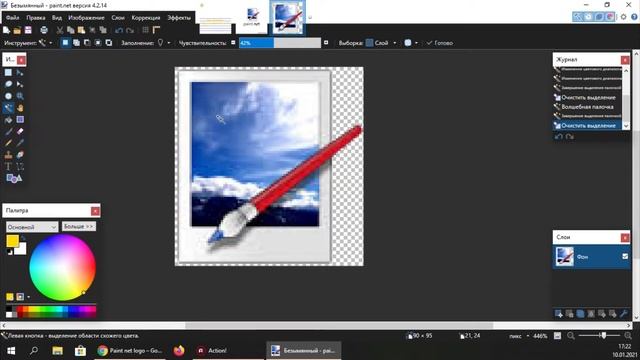Select the Lasso Select tool

(x=8, y=84)
